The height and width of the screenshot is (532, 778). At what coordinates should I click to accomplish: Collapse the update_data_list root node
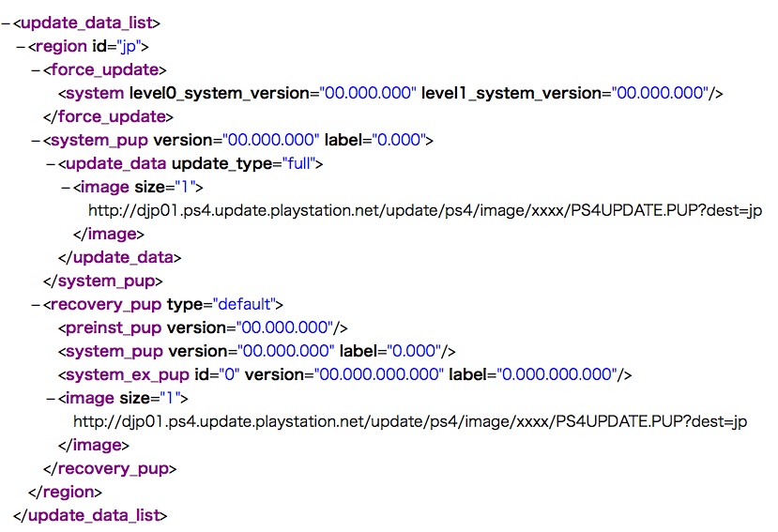(6, 23)
